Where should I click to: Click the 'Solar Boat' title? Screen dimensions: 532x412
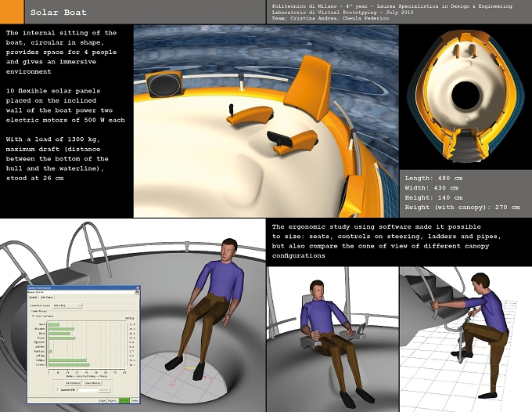[x=59, y=13]
